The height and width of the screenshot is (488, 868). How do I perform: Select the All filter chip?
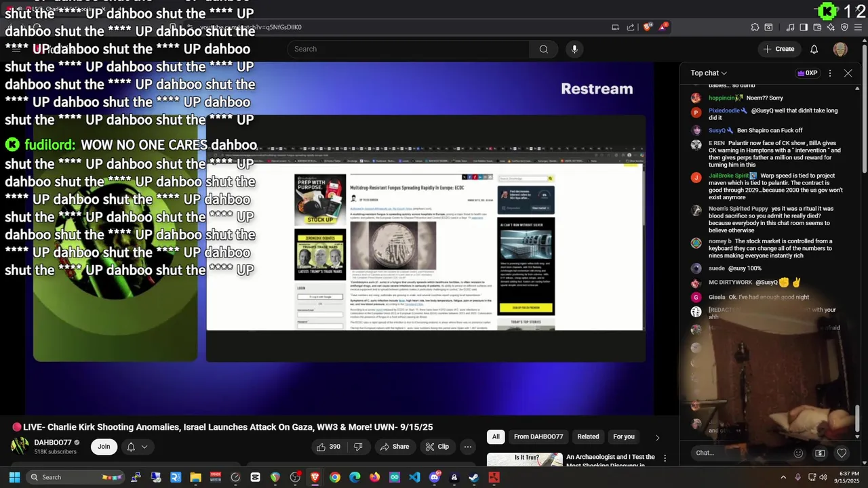tap(496, 436)
